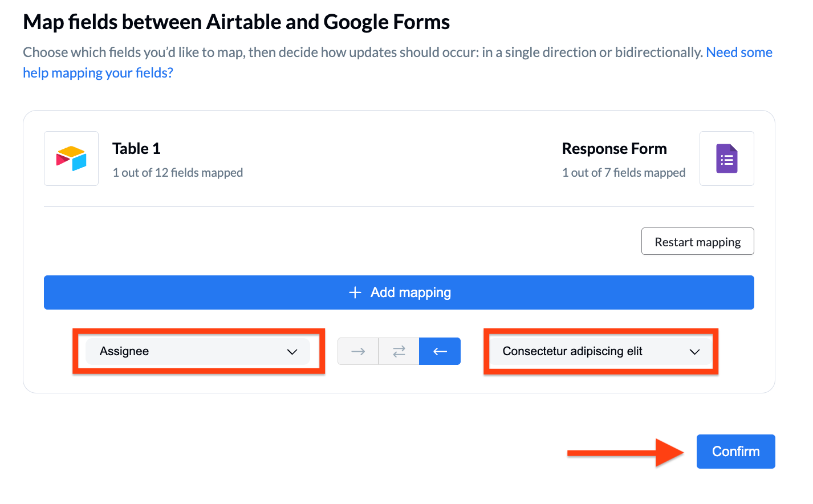
Task: Select the bidirectional sync arrows icon
Action: pos(399,351)
